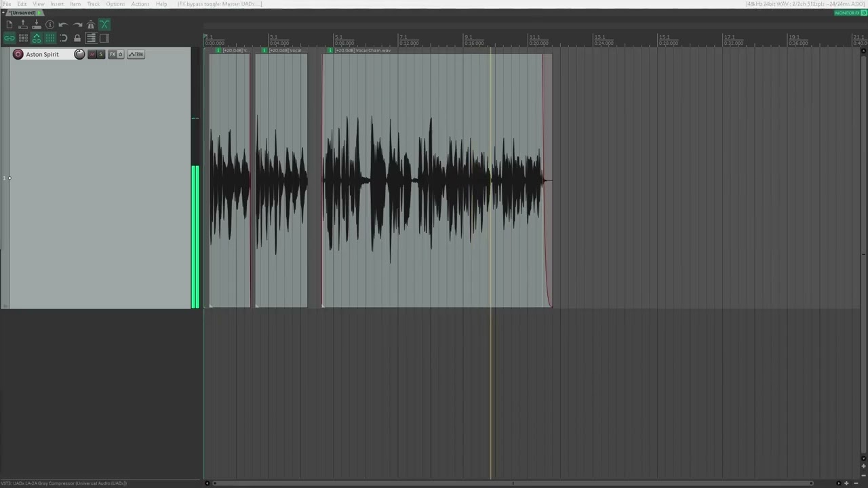This screenshot has height=488, width=868.
Task: Open the Edit menu
Action: (22, 4)
